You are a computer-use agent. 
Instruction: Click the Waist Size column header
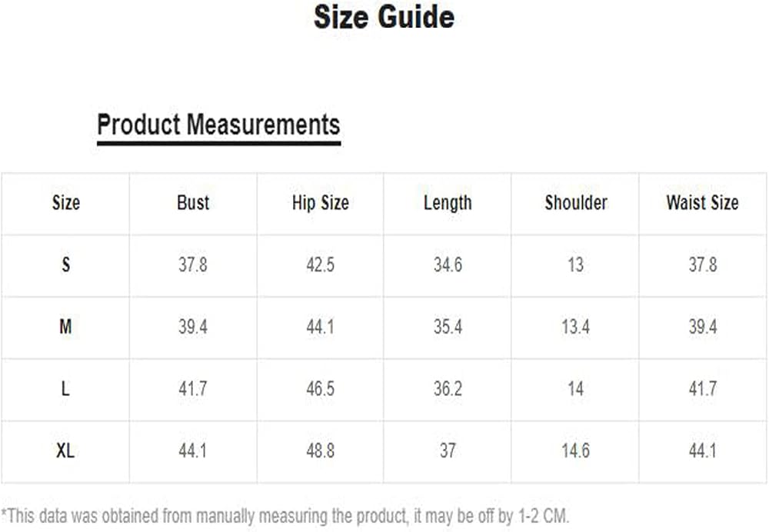[x=702, y=202]
